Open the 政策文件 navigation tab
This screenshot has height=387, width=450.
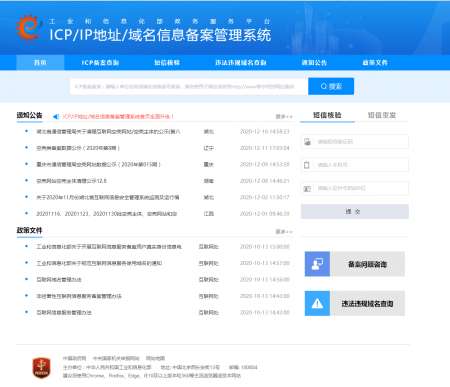[x=375, y=62]
